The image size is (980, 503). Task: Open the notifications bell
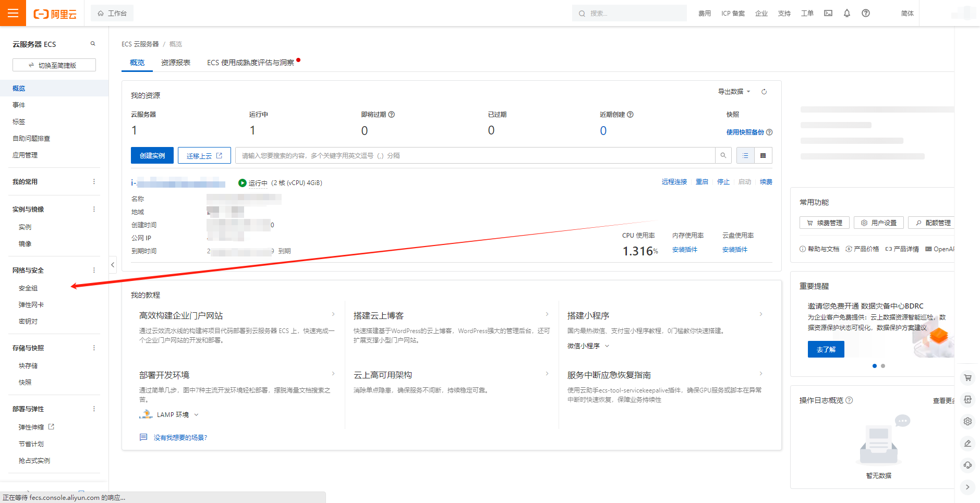click(846, 13)
